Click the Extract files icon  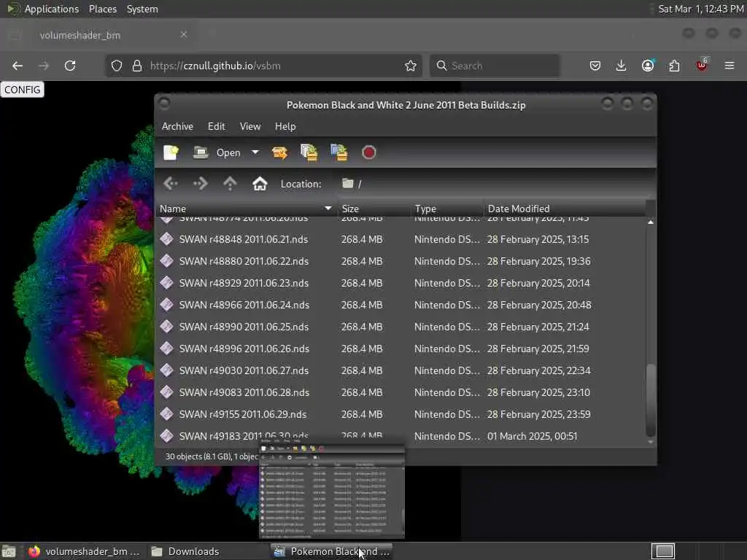(x=279, y=152)
